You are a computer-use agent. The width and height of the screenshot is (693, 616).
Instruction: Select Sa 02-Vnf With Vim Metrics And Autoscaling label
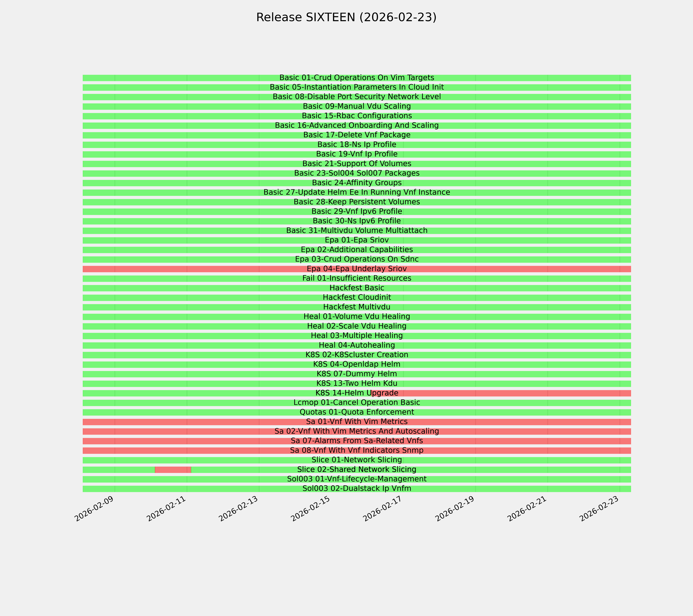click(357, 431)
